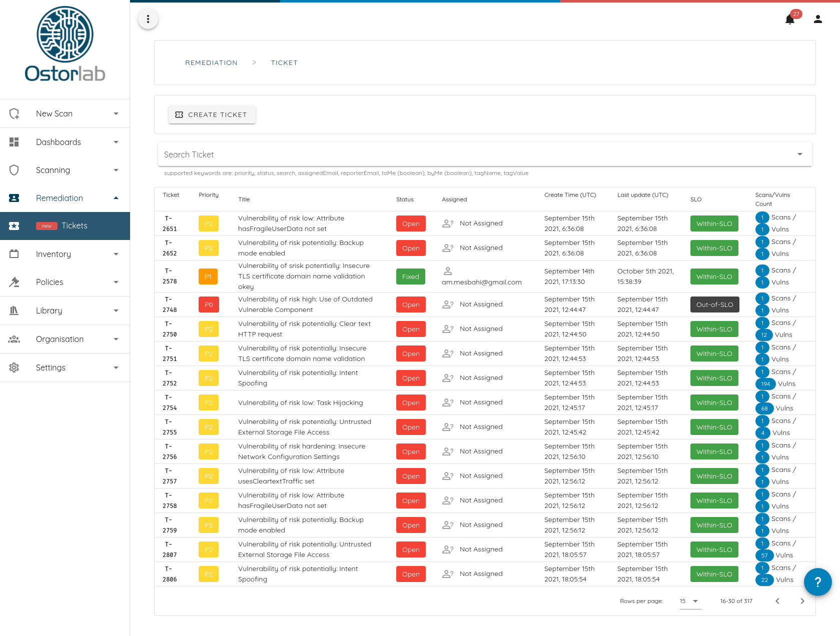
Task: Sort by the Priority column header
Action: click(x=209, y=195)
